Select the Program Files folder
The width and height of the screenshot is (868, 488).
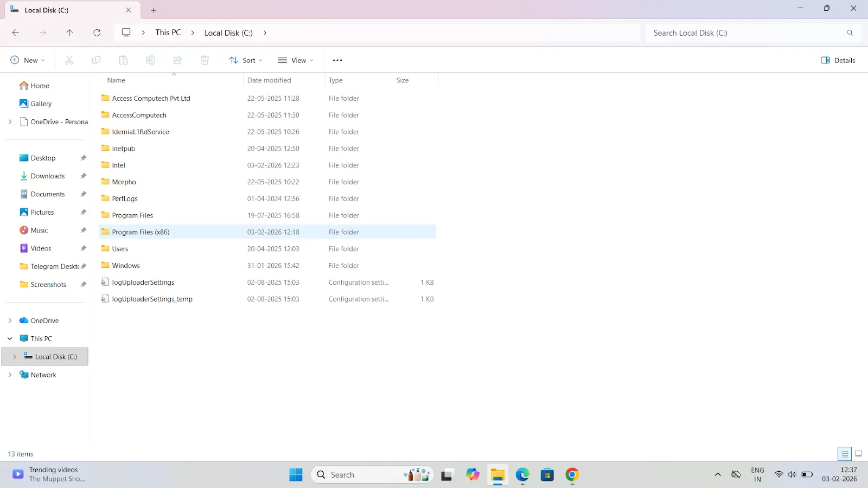(x=267, y=215)
